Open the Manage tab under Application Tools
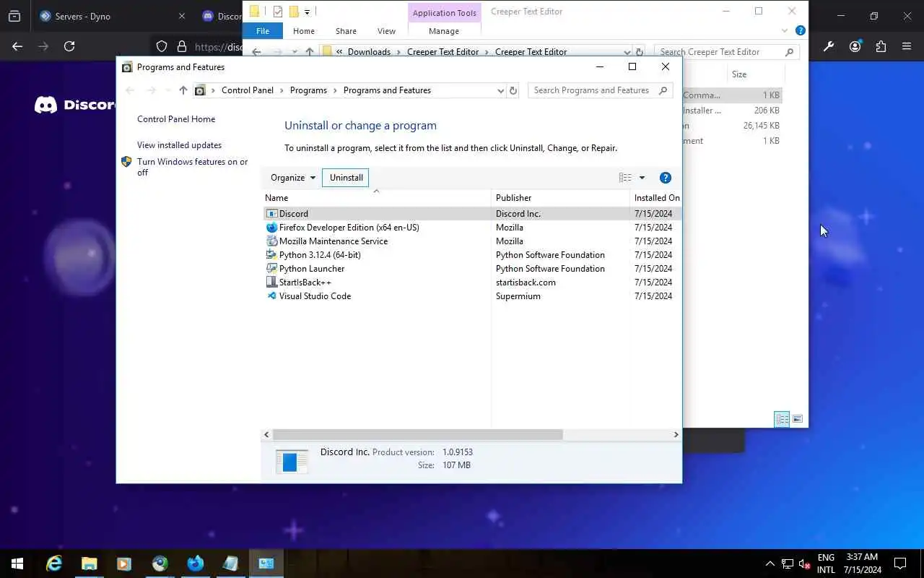 coord(444,31)
